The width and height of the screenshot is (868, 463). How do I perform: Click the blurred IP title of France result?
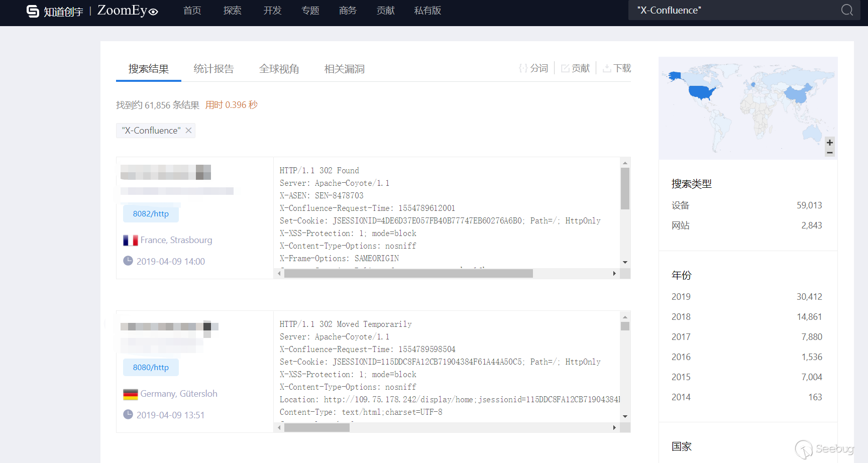point(166,172)
